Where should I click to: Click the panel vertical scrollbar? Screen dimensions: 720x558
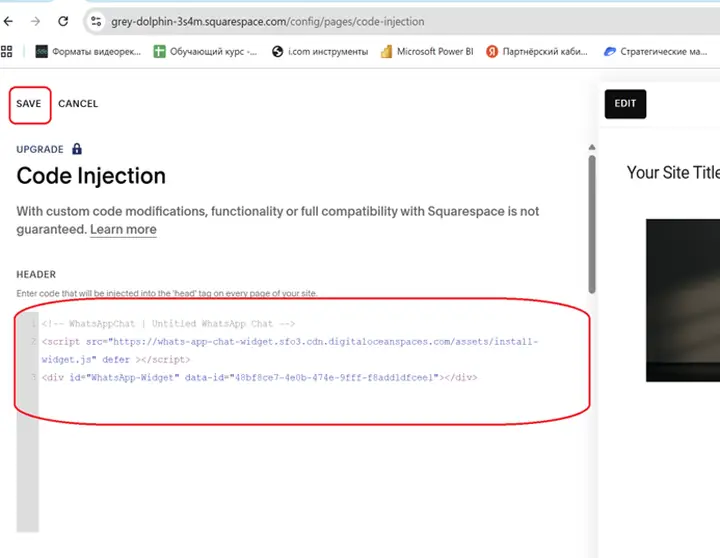591,220
